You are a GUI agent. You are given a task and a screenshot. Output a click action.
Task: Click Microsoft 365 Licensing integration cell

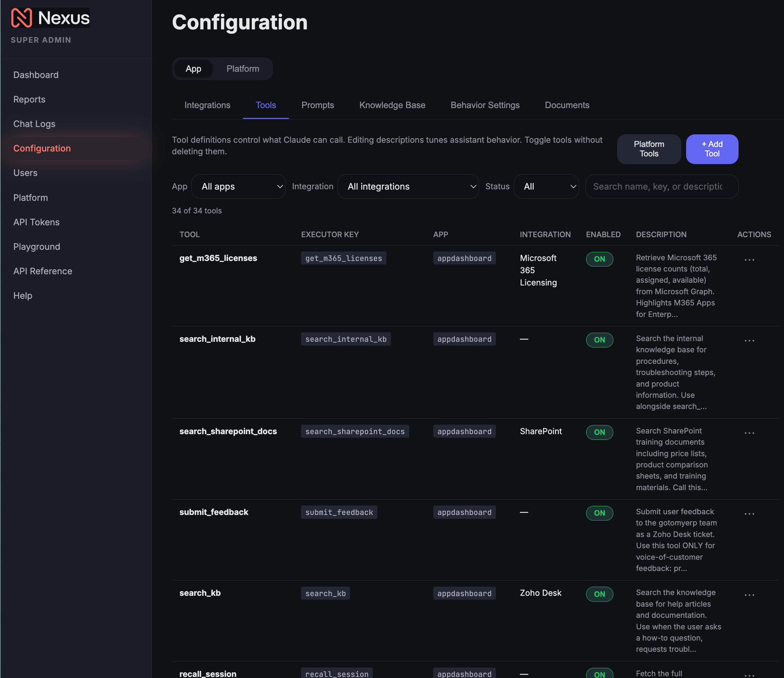pyautogui.click(x=538, y=270)
